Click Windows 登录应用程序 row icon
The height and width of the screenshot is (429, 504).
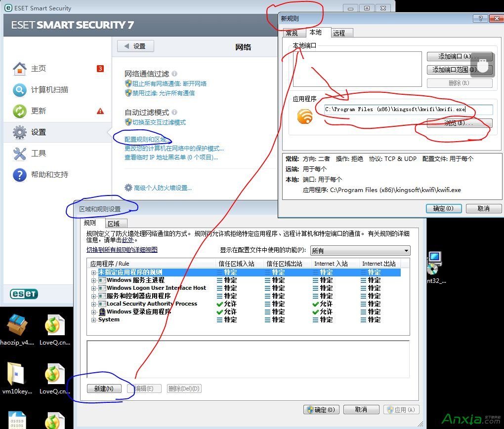point(102,312)
